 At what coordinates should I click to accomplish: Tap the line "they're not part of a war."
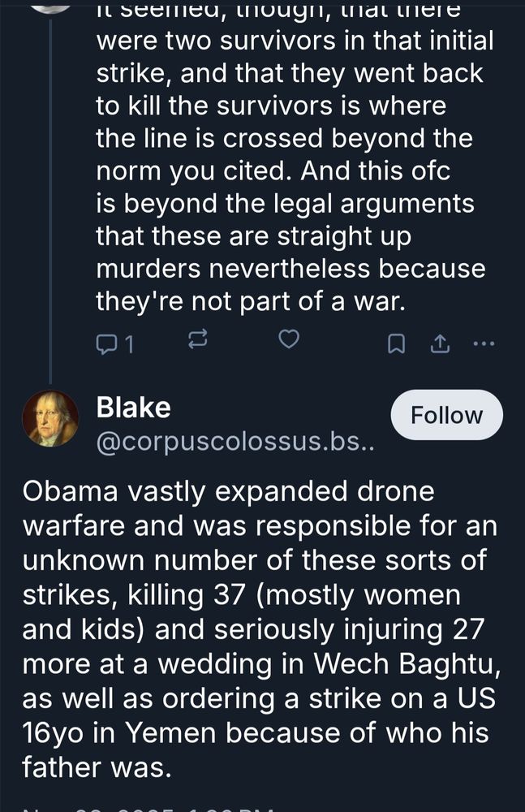pos(249,301)
